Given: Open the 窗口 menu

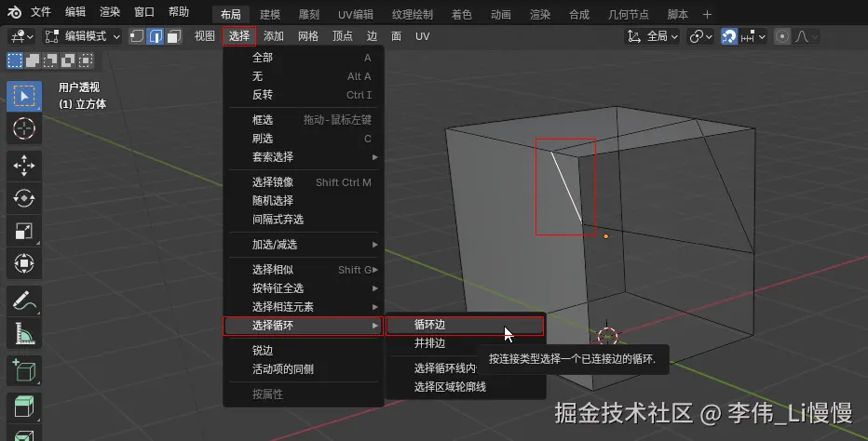Looking at the screenshot, I should point(144,11).
